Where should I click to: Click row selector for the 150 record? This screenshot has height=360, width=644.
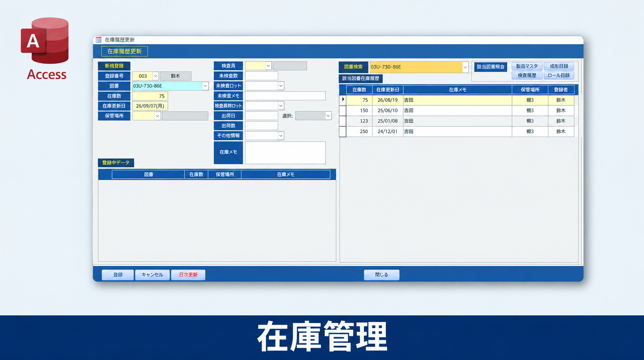pos(343,111)
